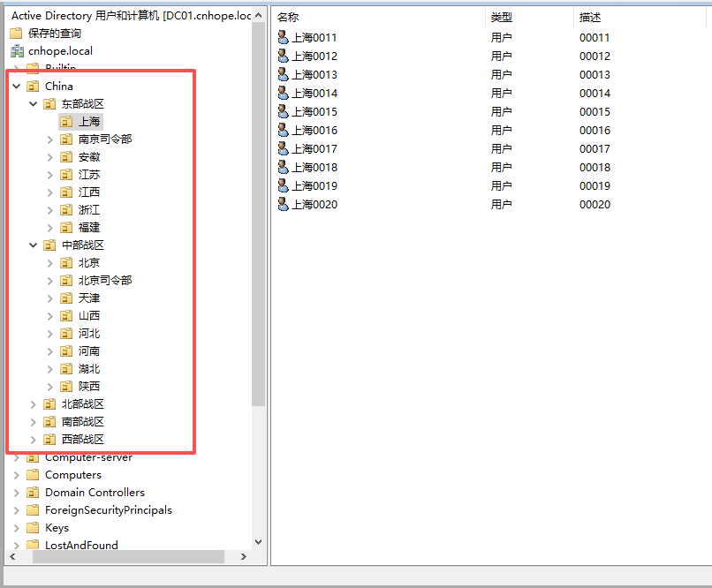Expand the 福建 node
Viewport: 712px width, 588px height.
[50, 228]
